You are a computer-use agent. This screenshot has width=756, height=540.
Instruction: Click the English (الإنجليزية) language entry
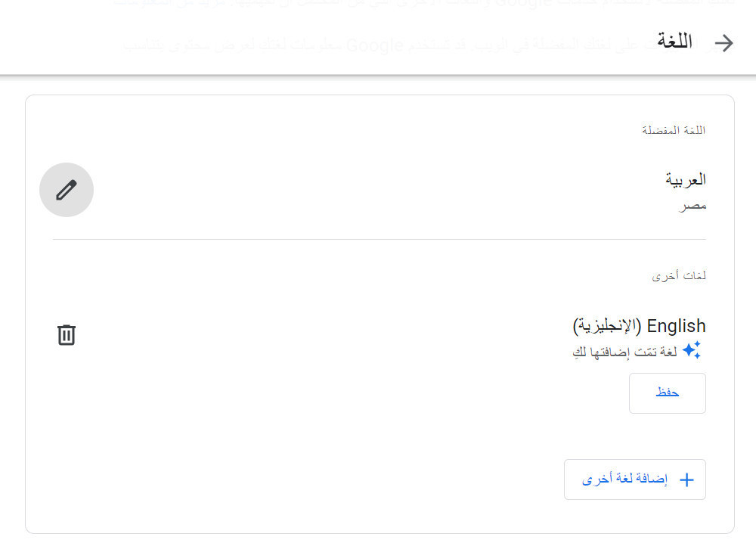point(639,326)
